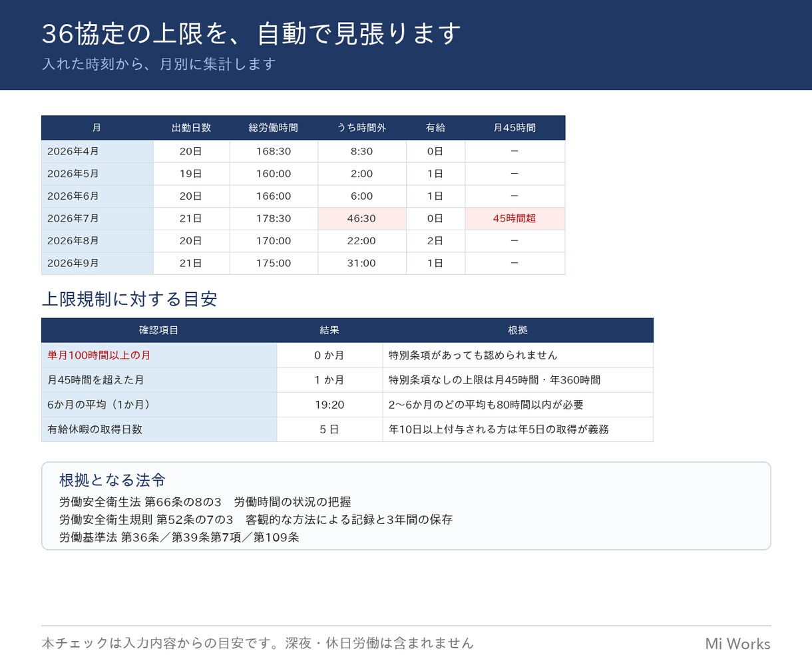Click total hours value 166:00
812x671 pixels.
point(274,196)
